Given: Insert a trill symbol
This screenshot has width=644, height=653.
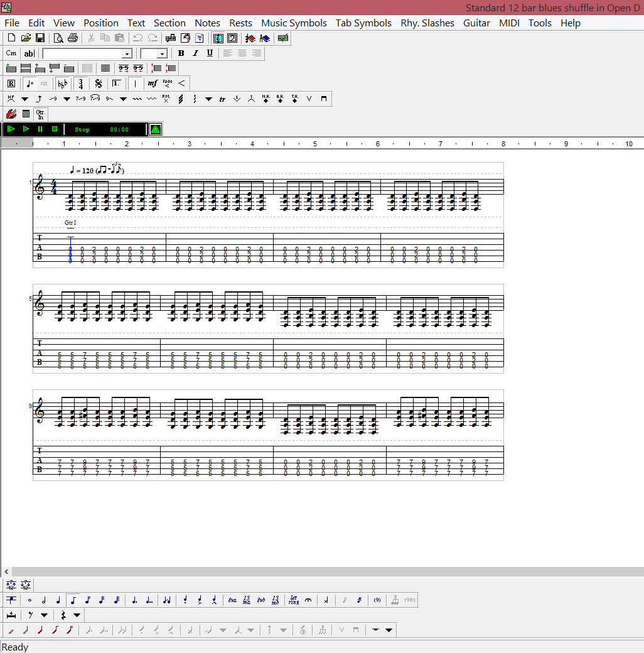Looking at the screenshot, I should [222, 99].
